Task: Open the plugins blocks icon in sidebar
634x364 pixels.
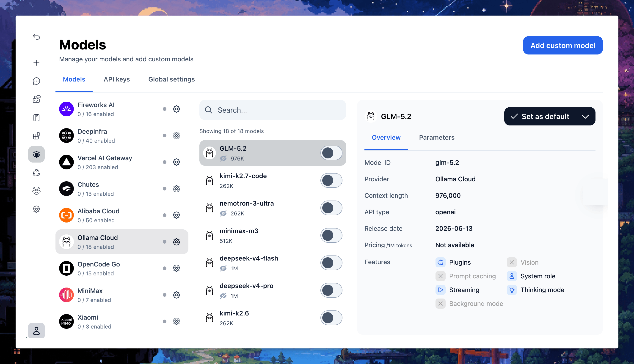Action: click(x=36, y=136)
